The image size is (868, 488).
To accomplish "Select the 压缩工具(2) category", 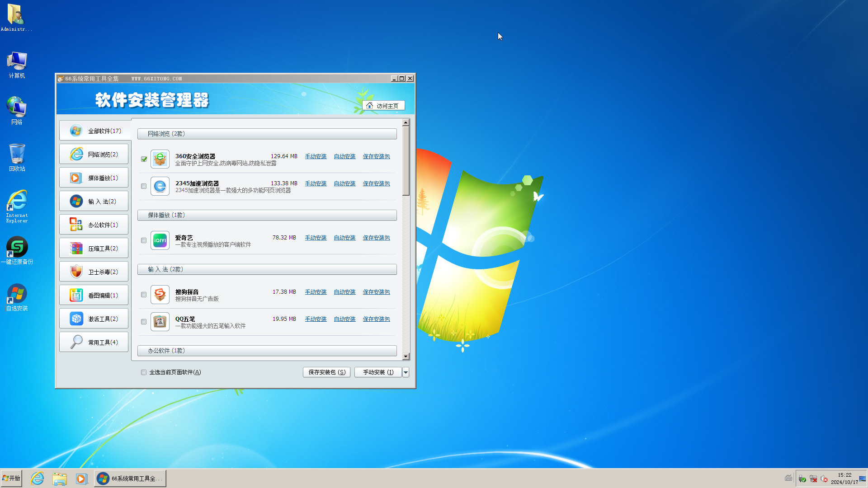I will click(x=94, y=249).
